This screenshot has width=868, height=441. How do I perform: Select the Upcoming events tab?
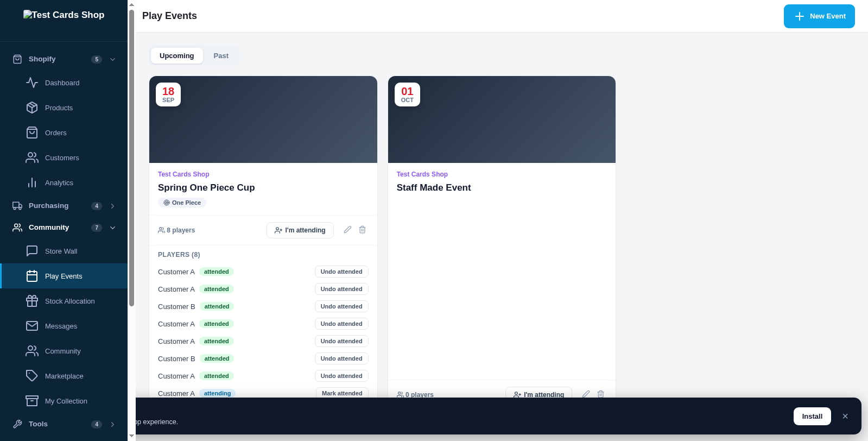tap(176, 55)
